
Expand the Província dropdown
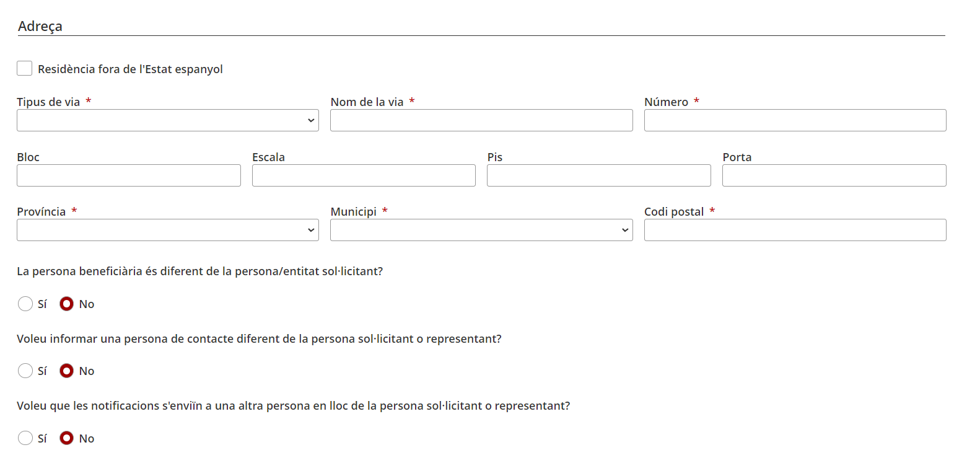point(168,230)
